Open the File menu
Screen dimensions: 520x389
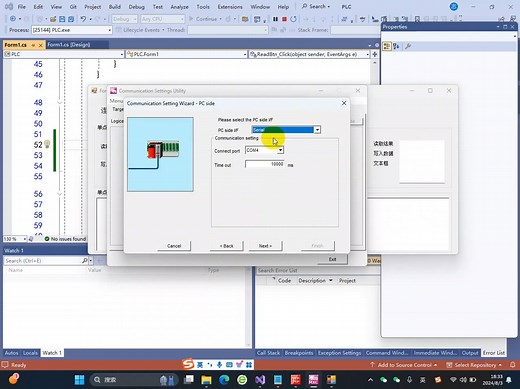[22, 7]
